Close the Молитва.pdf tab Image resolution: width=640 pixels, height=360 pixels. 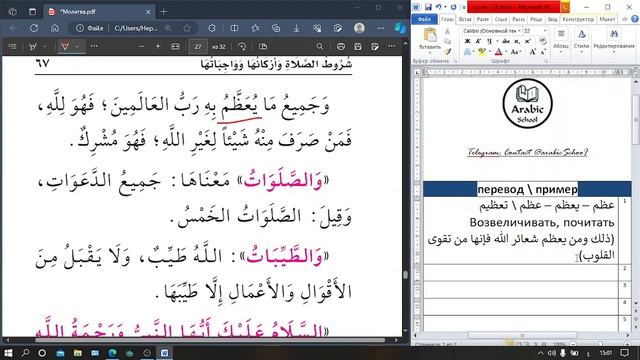pos(148,12)
